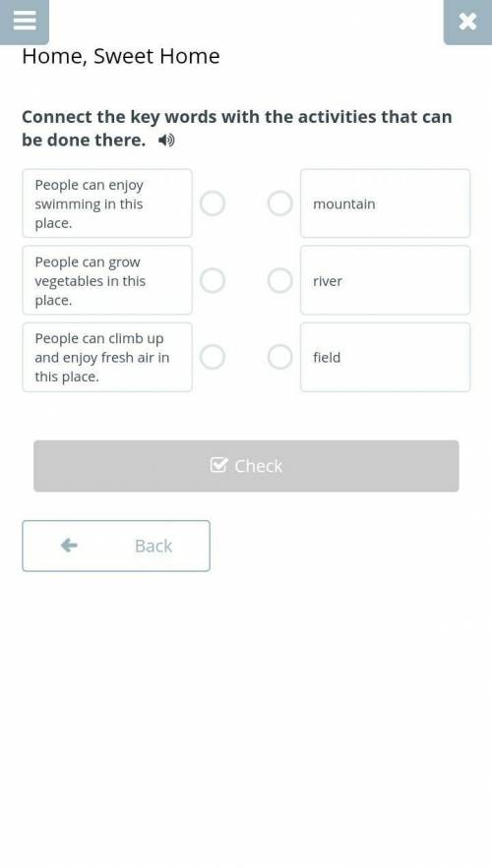Screen dimensions: 492x868
Task: Click the 'People can enjoy swimming' box
Action: coord(107,203)
